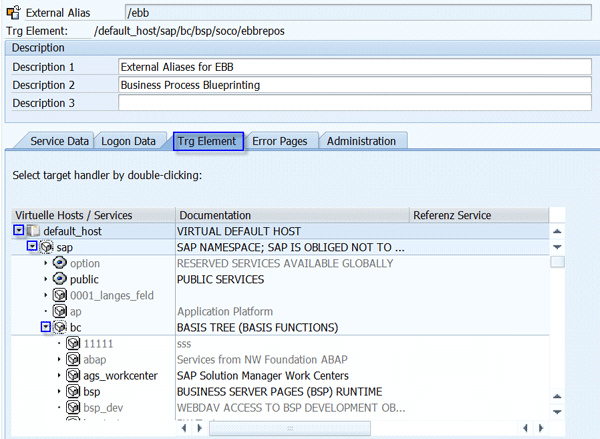Click the upper scroll-down arrow beside sap row
The height and width of the screenshot is (439, 600).
(x=557, y=247)
